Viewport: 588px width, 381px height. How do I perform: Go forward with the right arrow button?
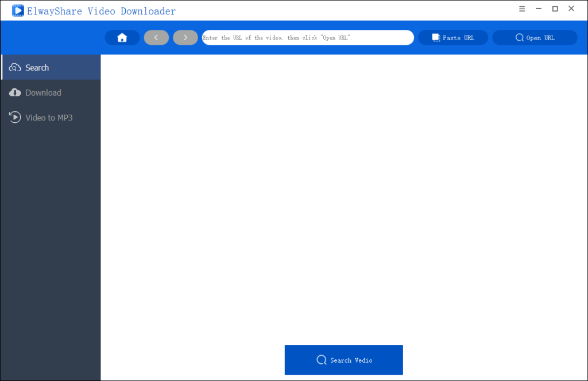pyautogui.click(x=185, y=38)
